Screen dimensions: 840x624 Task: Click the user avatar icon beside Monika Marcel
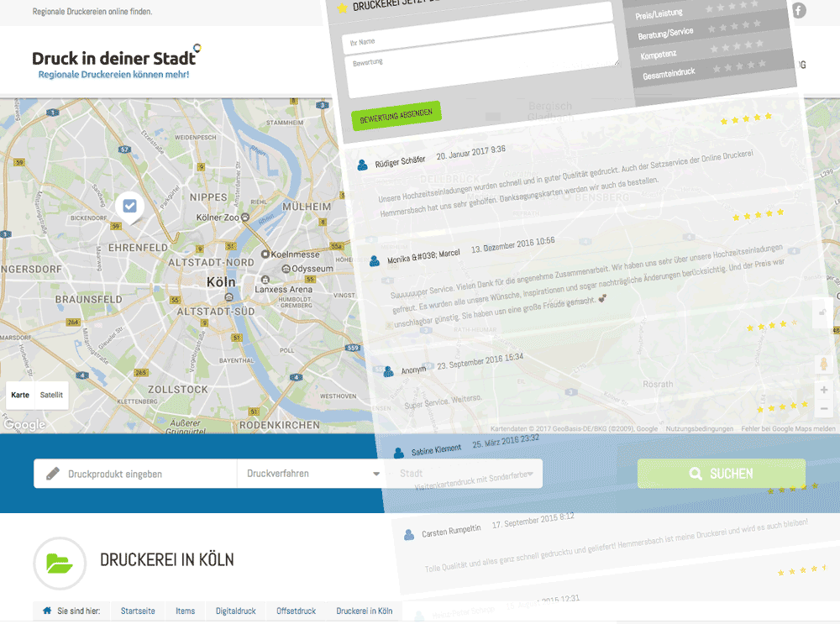tap(375, 261)
